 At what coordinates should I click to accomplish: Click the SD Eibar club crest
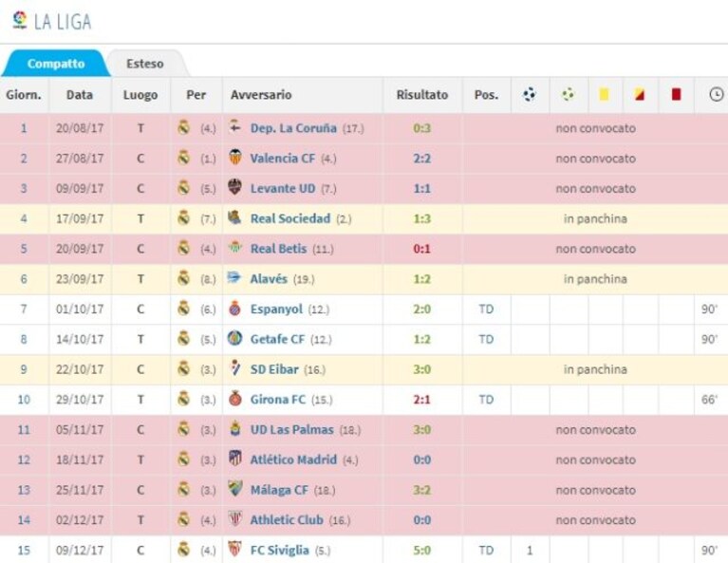235,368
